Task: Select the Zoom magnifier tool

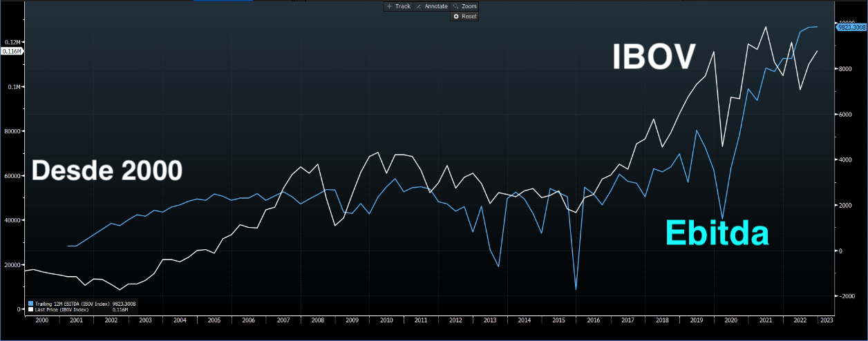Action: point(464,6)
